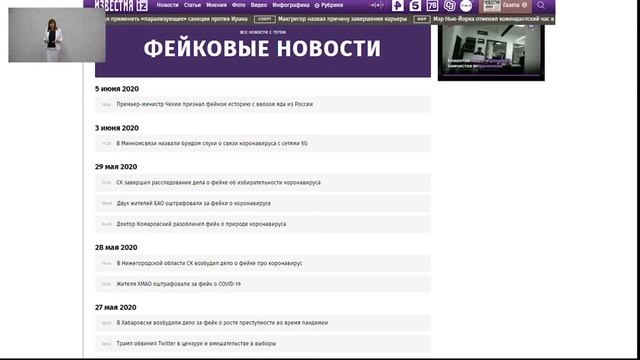The image size is (640, 360).
Task: Click the date heading 29 мая 2020
Action: click(116, 167)
